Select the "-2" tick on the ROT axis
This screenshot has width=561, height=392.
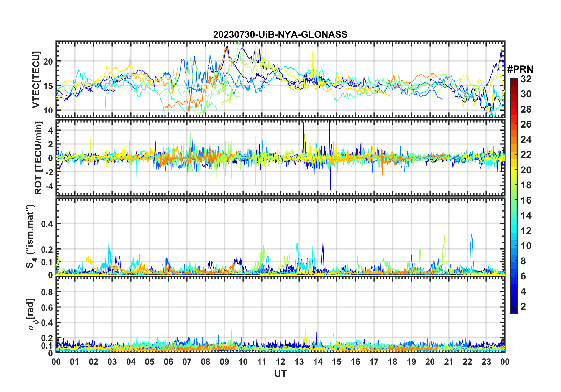pos(49,172)
